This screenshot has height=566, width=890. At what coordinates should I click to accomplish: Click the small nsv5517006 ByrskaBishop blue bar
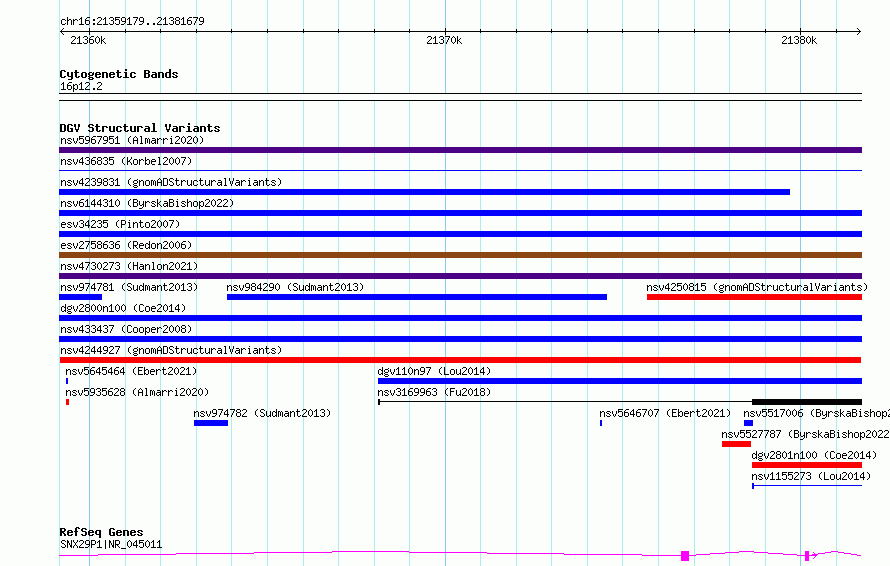pyautogui.click(x=748, y=423)
